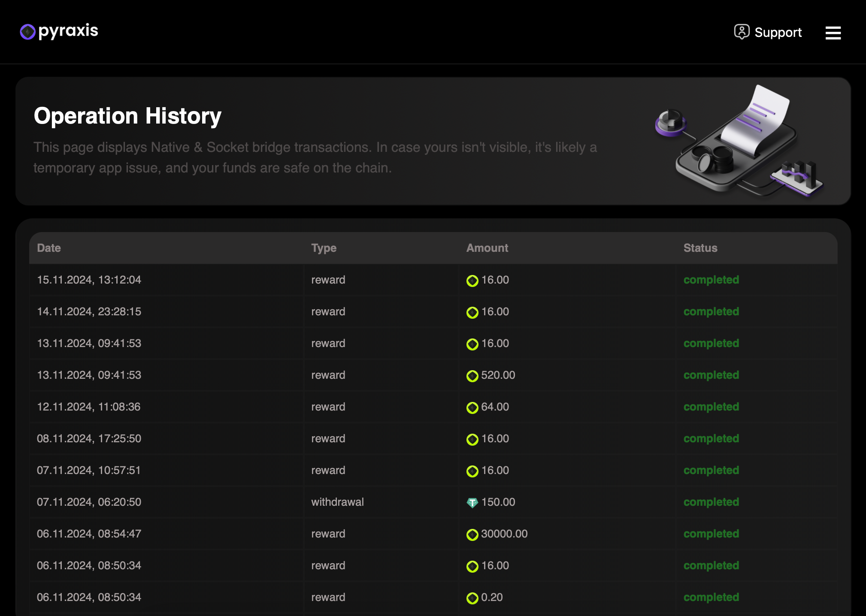
Task: Click completed status in the 30000.00 row
Action: pyautogui.click(x=711, y=534)
